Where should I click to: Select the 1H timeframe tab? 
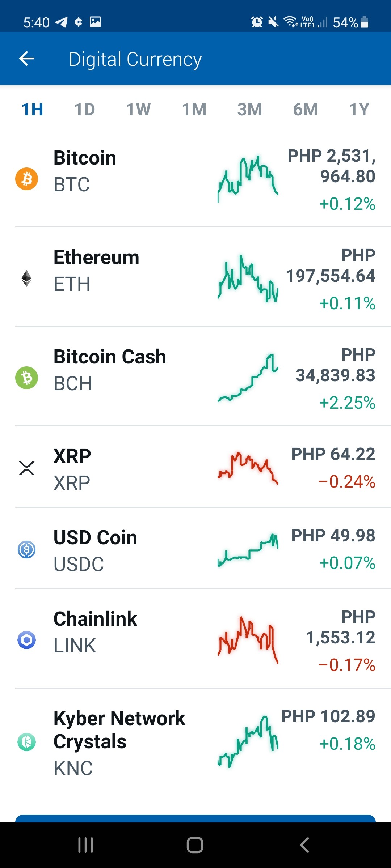[33, 109]
